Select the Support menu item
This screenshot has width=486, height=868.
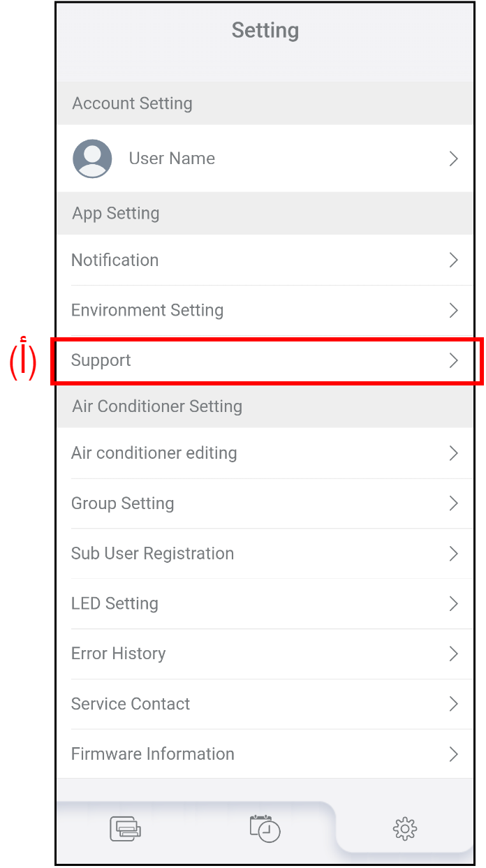pyautogui.click(x=101, y=360)
